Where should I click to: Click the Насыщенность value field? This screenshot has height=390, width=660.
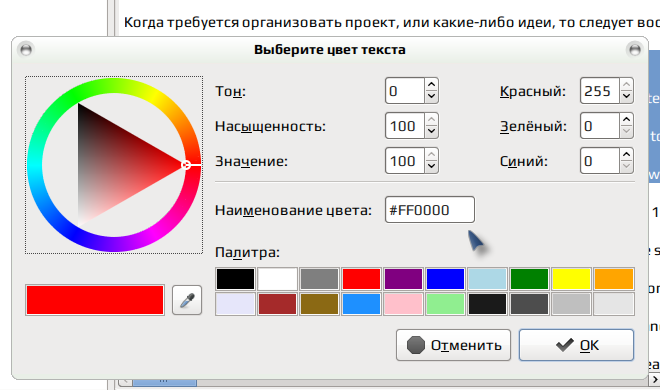(x=405, y=125)
